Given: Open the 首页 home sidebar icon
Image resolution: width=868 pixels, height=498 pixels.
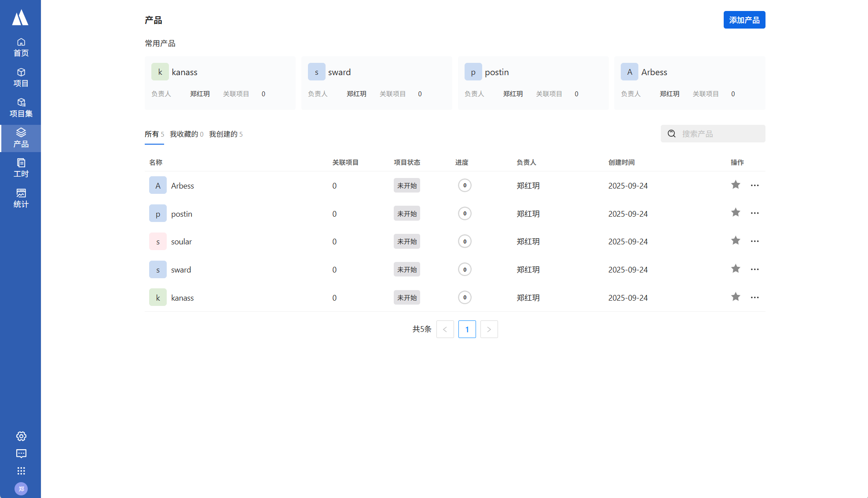Looking at the screenshot, I should click(x=21, y=47).
